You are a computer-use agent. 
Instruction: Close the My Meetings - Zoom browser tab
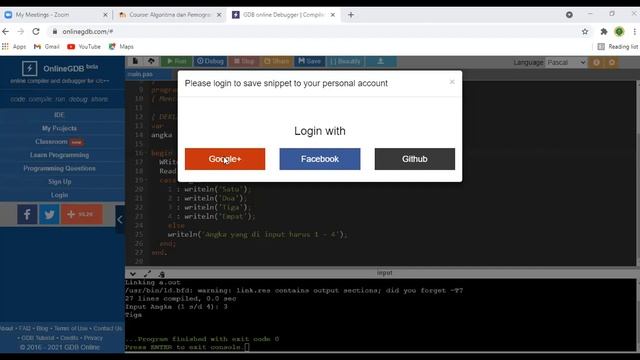click(105, 15)
